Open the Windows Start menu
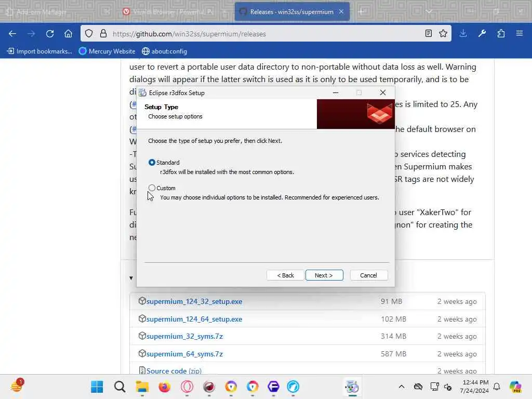This screenshot has width=532, height=399. [x=97, y=387]
